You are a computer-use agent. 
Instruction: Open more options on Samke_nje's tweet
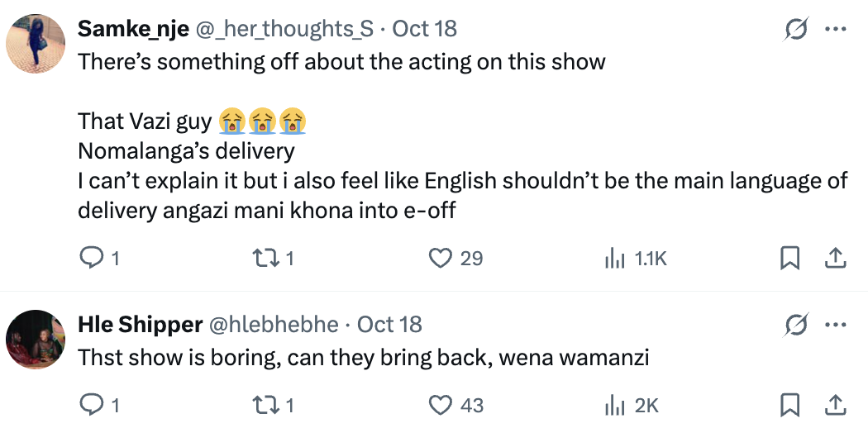point(836,31)
